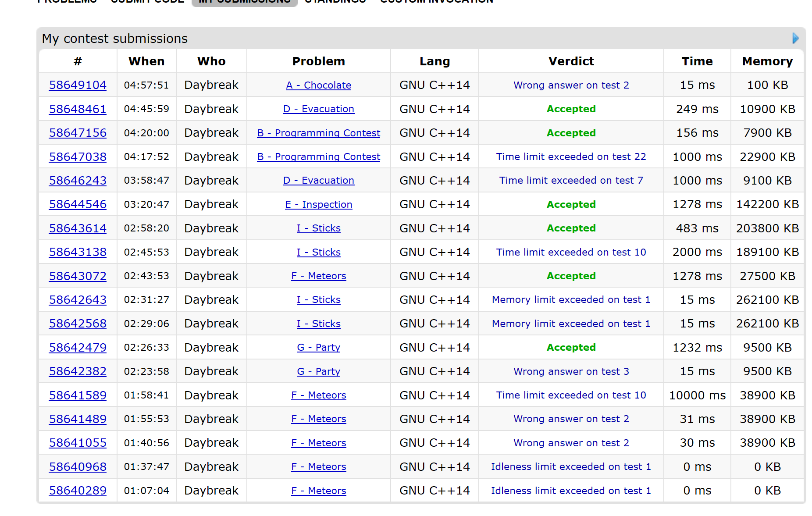Open problem A - Chocolate
The width and height of the screenshot is (812, 516).
point(318,85)
